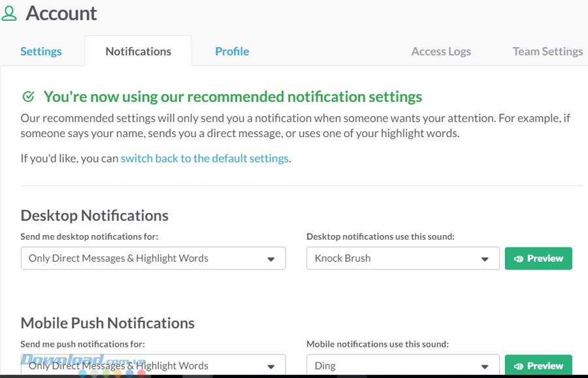Open the Profile tab
The width and height of the screenshot is (588, 378).
(232, 51)
